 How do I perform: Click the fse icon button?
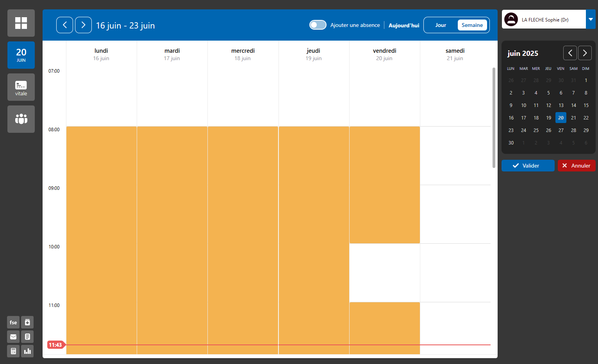point(13,322)
